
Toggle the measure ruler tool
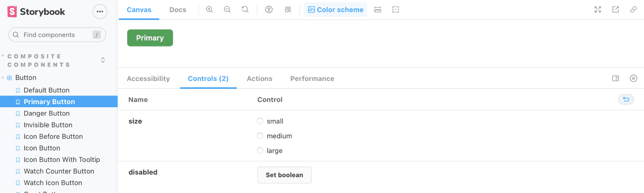[x=378, y=10]
